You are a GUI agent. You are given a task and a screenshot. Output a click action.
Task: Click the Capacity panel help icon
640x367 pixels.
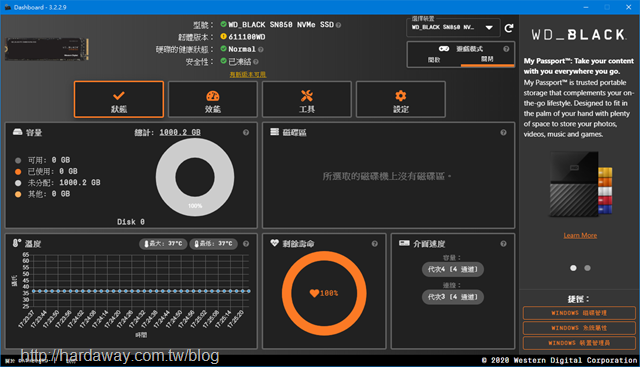246,132
